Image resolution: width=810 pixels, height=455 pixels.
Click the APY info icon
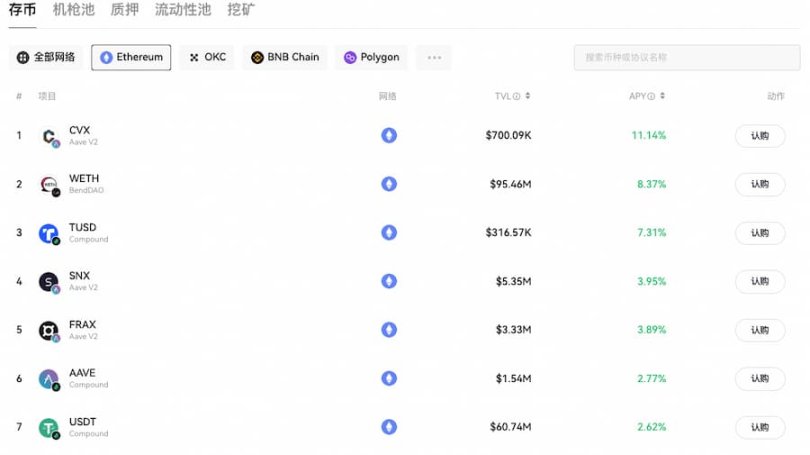[651, 97]
